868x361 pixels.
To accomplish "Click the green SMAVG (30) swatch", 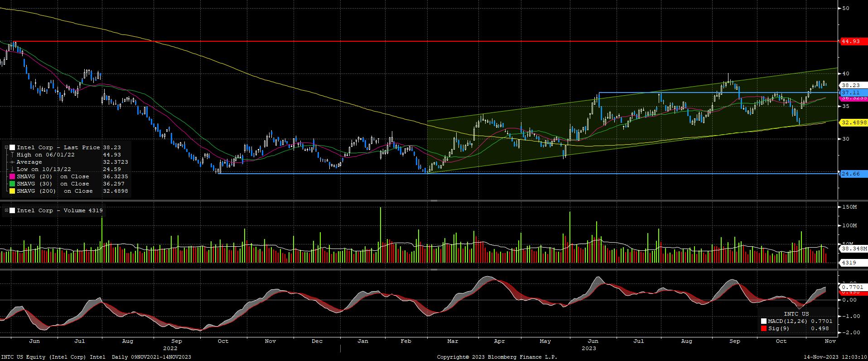I will tap(13, 184).
